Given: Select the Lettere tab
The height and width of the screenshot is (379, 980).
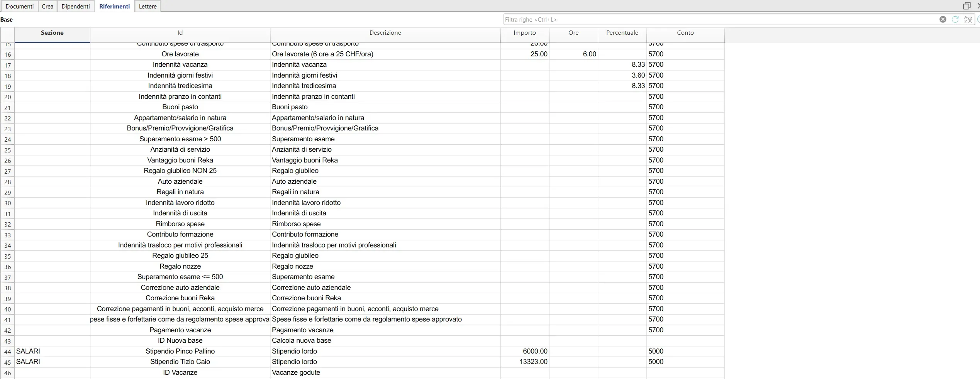Looking at the screenshot, I should [148, 6].
